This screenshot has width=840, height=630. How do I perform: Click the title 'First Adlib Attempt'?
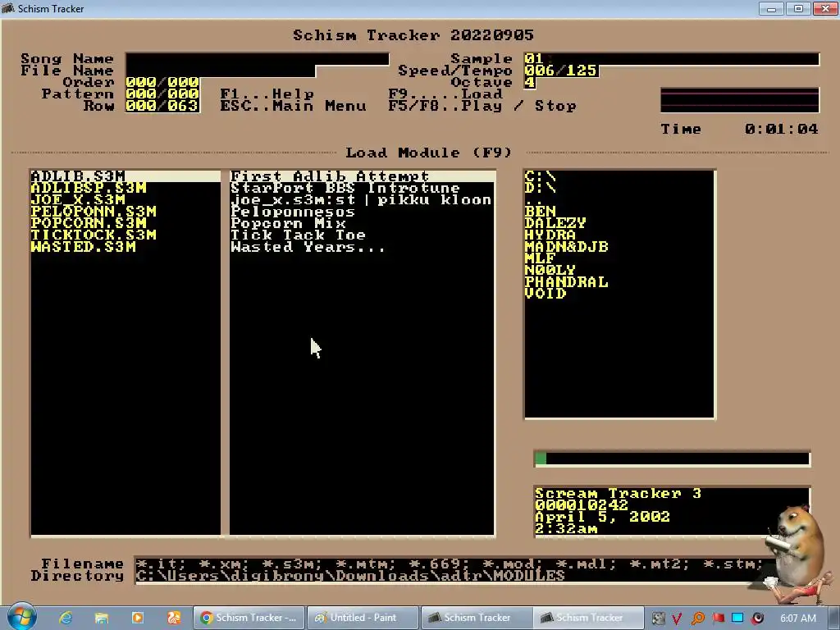(x=330, y=176)
